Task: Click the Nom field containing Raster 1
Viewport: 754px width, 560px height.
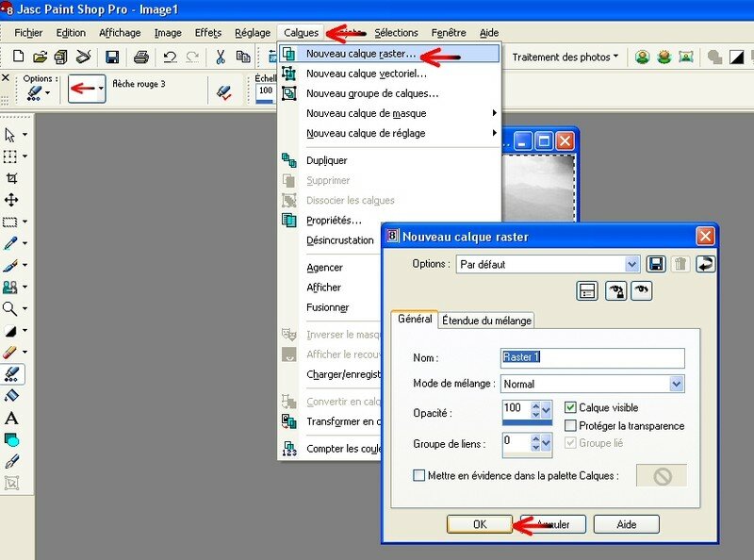Action: pos(593,357)
